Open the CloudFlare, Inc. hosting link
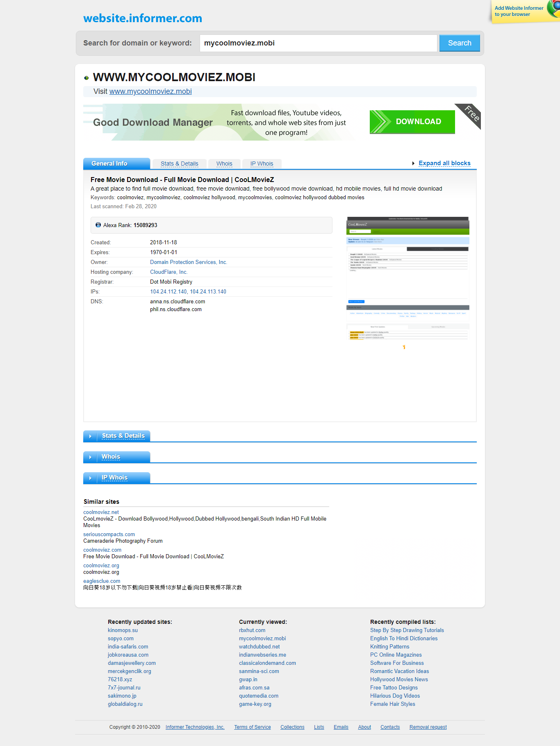This screenshot has width=560, height=746. (169, 272)
